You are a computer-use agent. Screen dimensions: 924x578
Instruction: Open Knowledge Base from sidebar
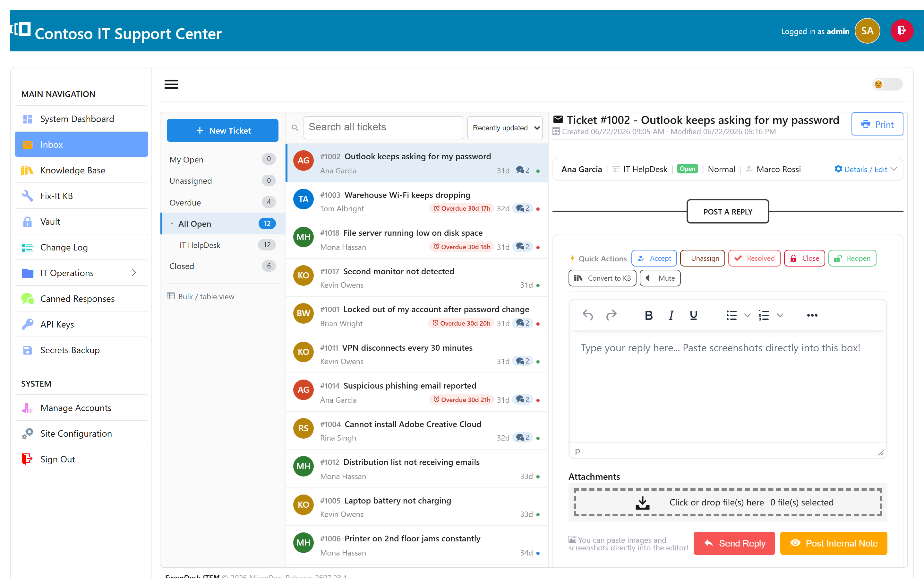pyautogui.click(x=81, y=170)
